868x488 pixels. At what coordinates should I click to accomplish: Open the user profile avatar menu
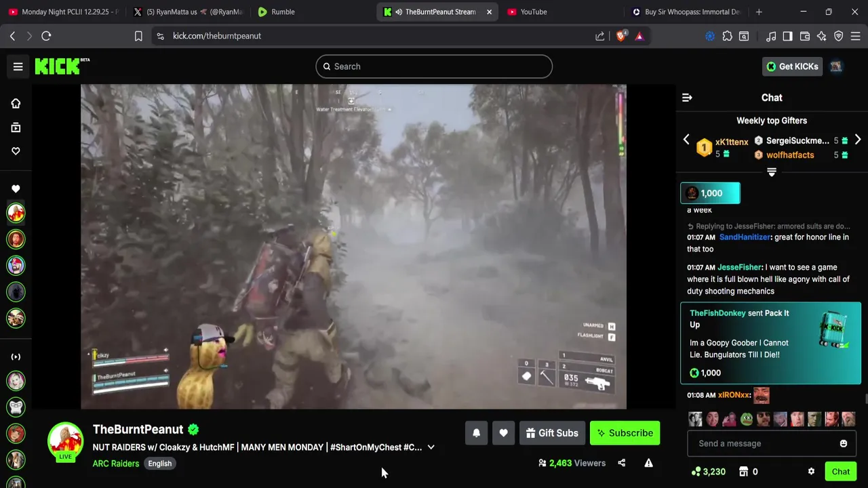[836, 66]
